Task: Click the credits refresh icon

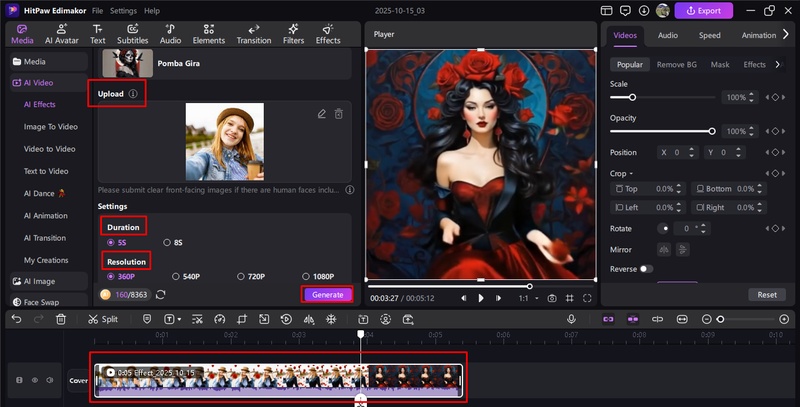Action: pos(161,295)
